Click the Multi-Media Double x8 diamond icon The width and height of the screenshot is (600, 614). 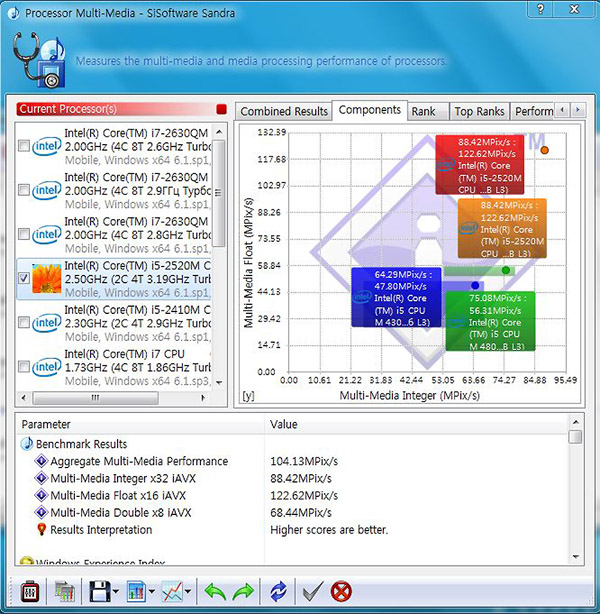click(x=41, y=512)
